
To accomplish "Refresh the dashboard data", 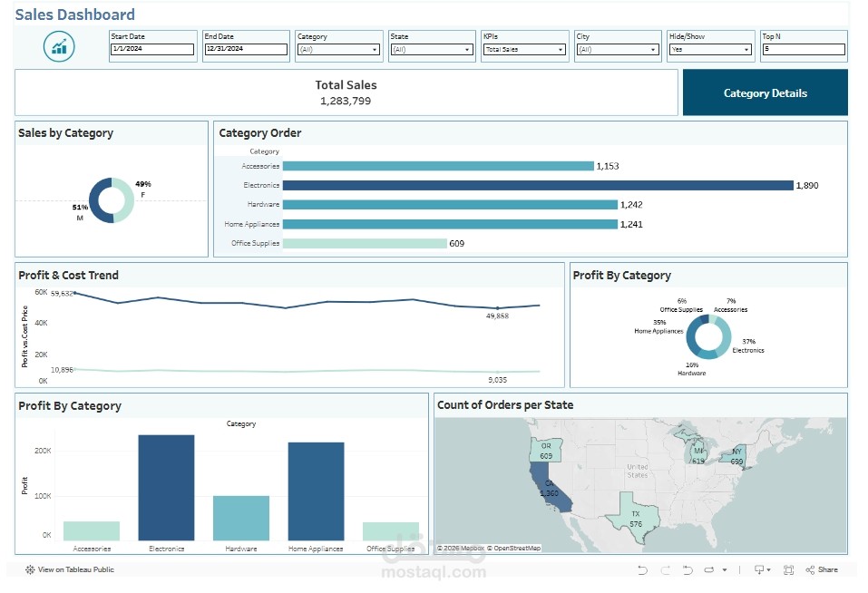I will [709, 569].
